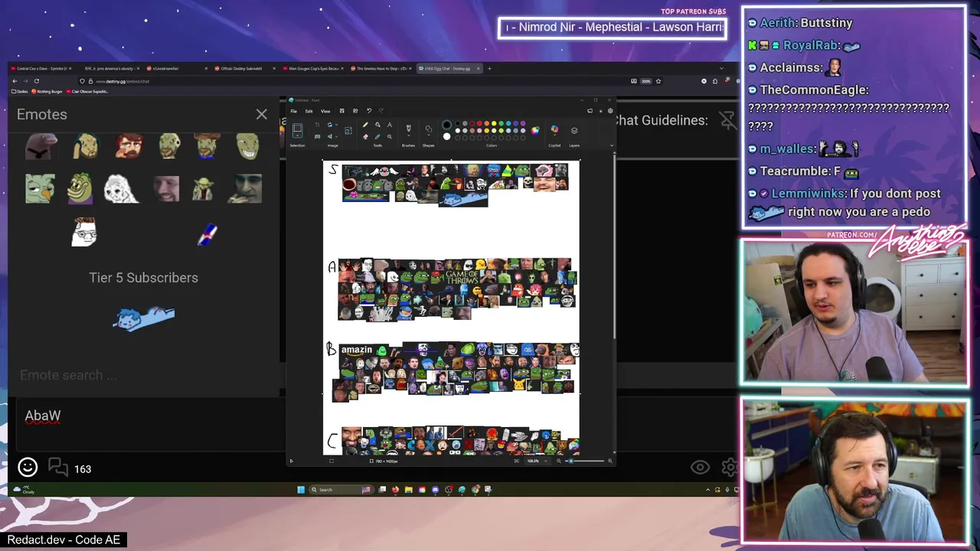Screen dimensions: 980x551
Task: Open the emoji picker smiley icon in chat
Action: [x=28, y=467]
